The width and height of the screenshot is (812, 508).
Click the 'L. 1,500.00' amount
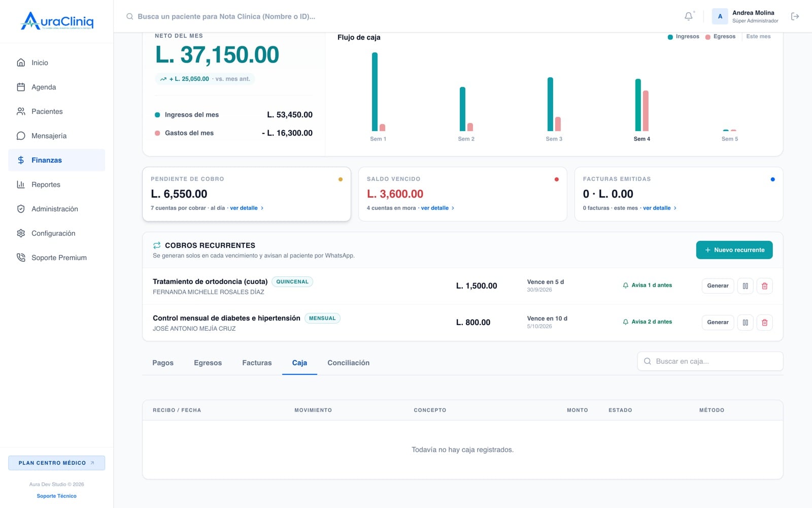coord(477,286)
